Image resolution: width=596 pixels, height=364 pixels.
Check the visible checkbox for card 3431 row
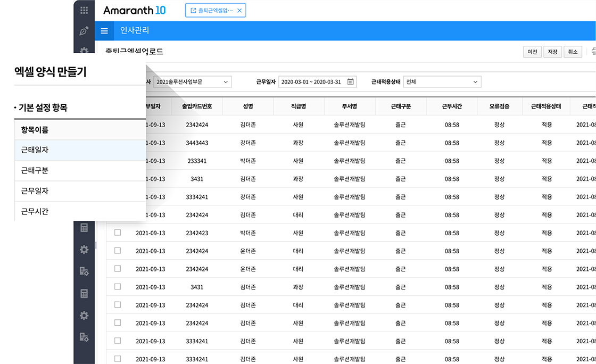tap(118, 286)
